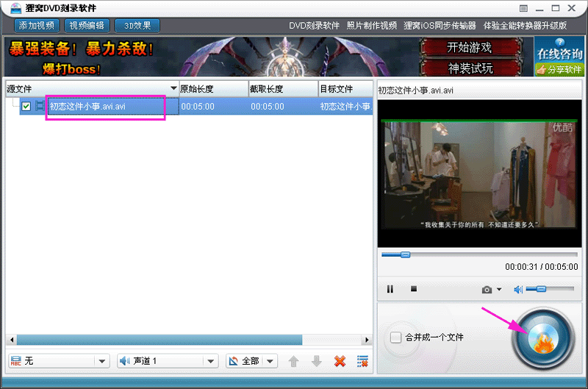The height and width of the screenshot is (389, 588).
Task: Open the DVD刻录软件 link
Action: [x=315, y=26]
